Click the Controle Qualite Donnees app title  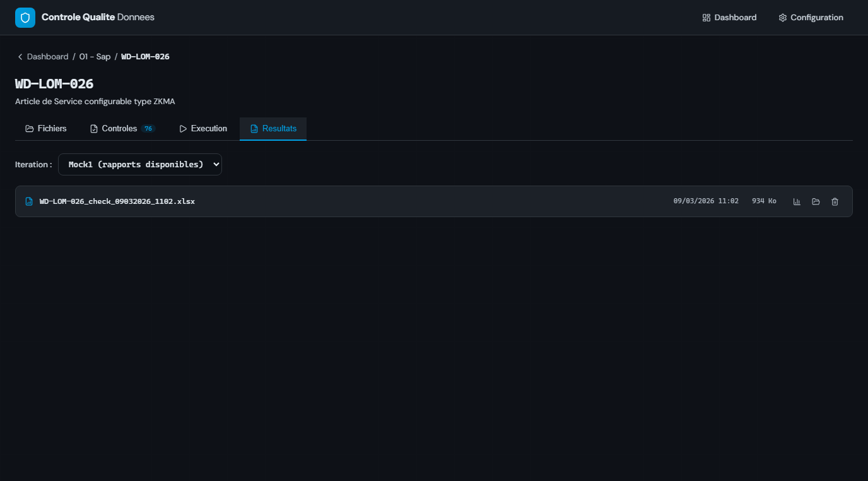coord(98,17)
